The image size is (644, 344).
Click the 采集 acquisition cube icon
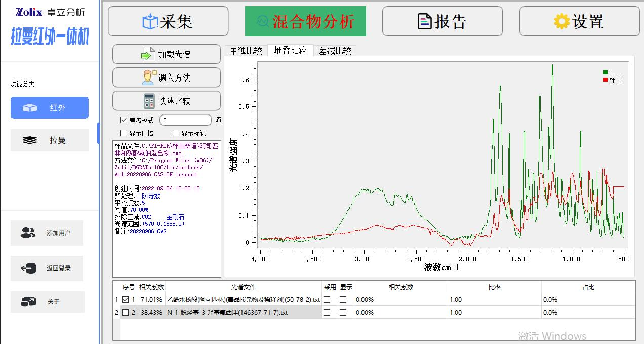[150, 22]
